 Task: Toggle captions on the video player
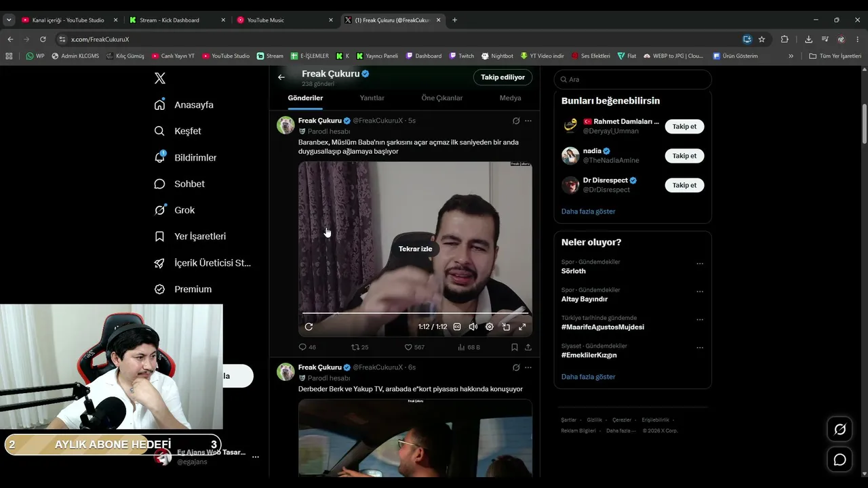point(457,327)
